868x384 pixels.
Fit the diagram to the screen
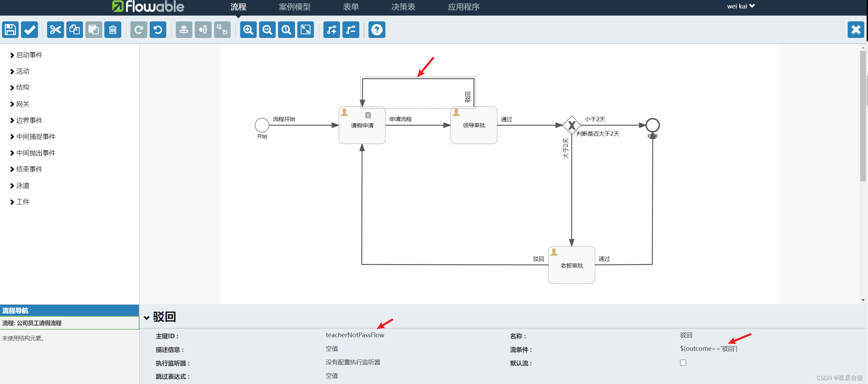tap(305, 30)
